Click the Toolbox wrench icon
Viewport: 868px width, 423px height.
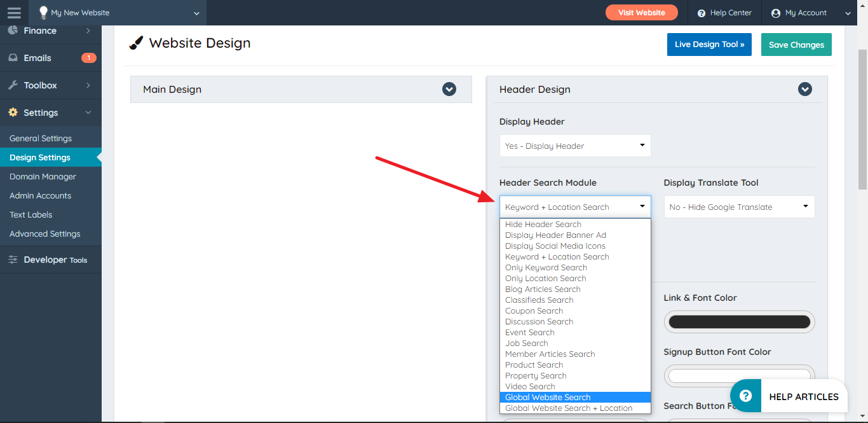[13, 85]
